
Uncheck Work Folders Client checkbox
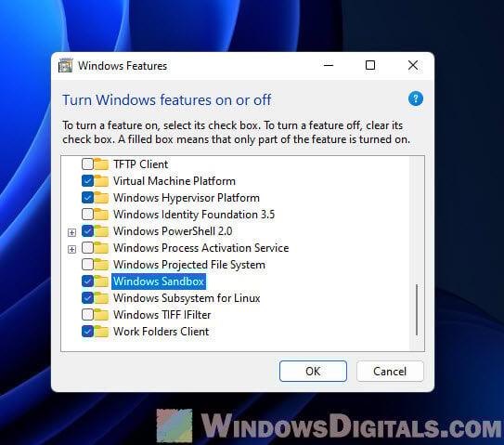(87, 332)
